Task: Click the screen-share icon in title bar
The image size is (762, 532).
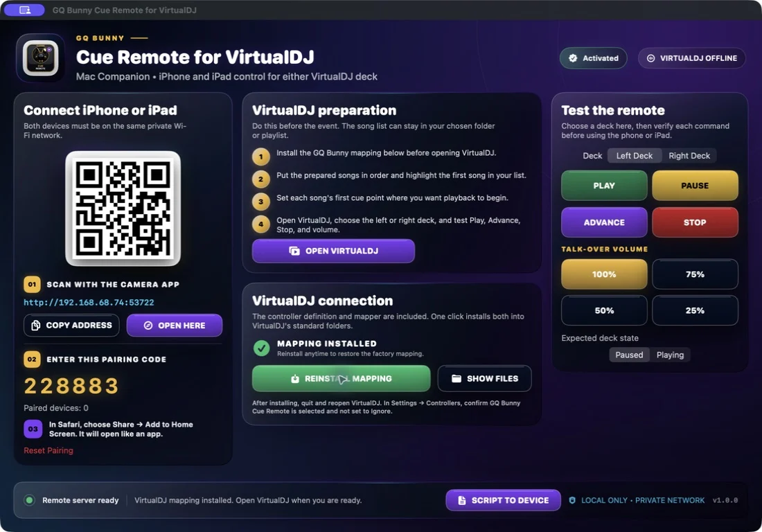Action: [25, 10]
